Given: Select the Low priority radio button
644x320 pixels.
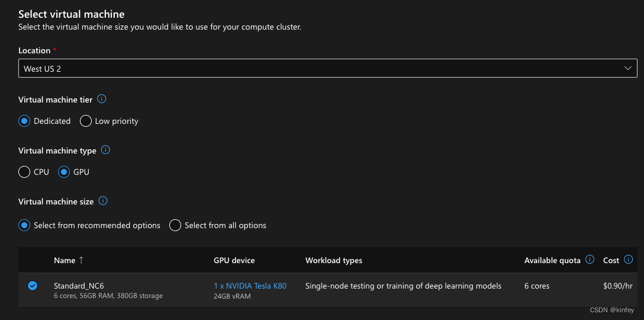Looking at the screenshot, I should tap(85, 121).
